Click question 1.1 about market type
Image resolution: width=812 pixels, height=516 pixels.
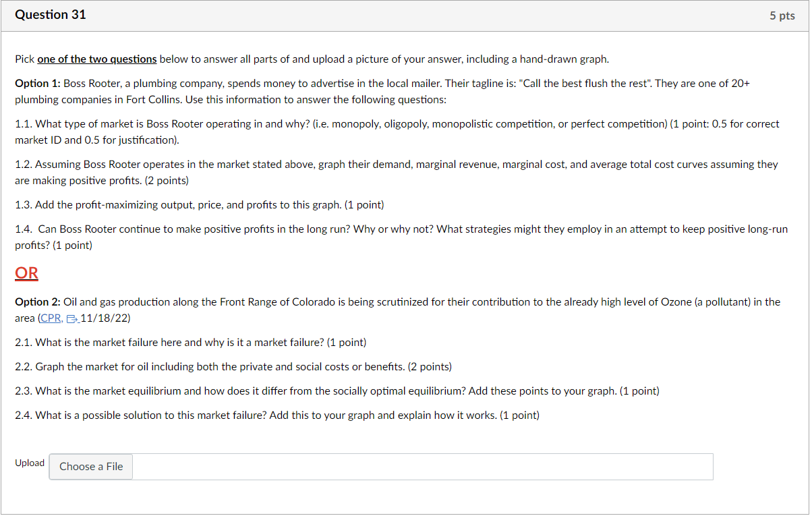tap(397, 123)
